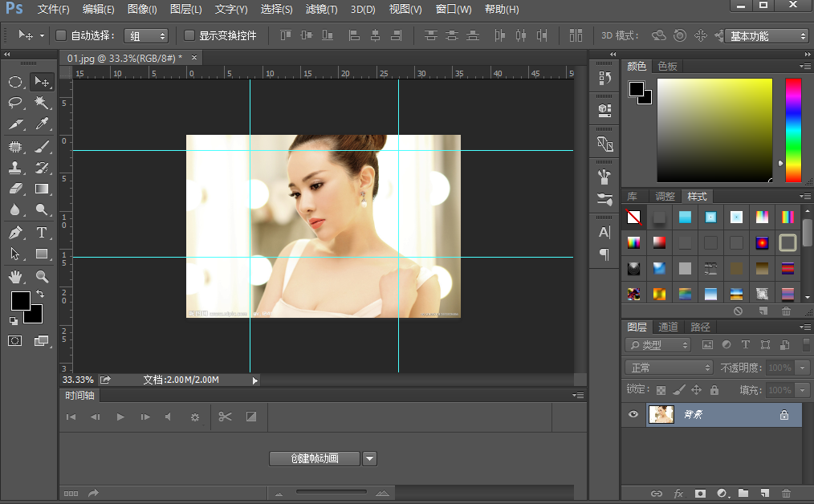Hide the Background layer via eye icon
The image size is (814, 504).
(633, 414)
